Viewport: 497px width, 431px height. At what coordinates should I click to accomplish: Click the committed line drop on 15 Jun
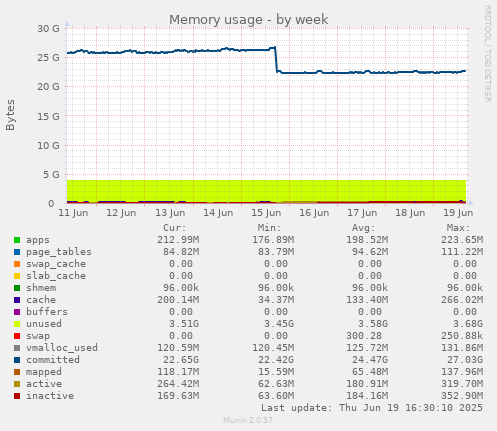coord(276,59)
